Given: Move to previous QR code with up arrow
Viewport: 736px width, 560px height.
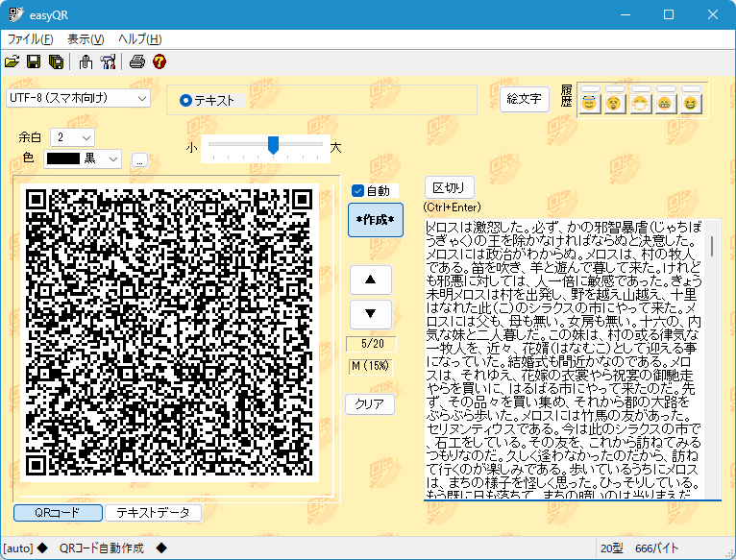Looking at the screenshot, I should coord(370,280).
